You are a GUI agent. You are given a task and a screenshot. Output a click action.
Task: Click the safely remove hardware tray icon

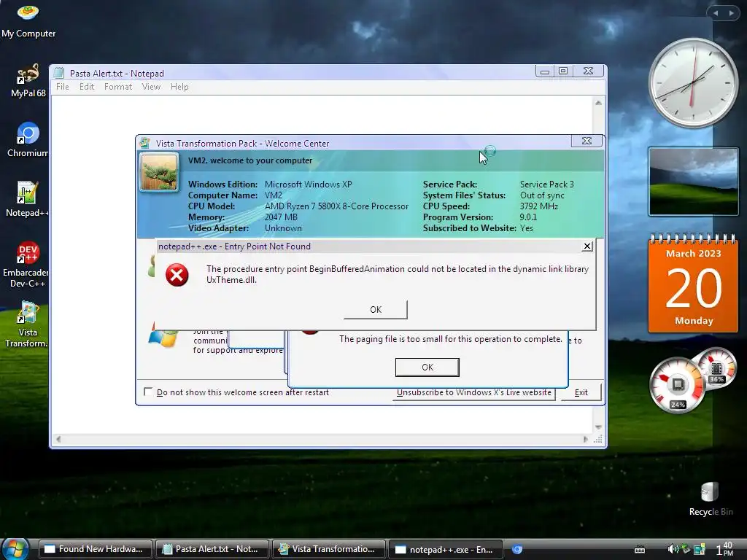coord(686,549)
